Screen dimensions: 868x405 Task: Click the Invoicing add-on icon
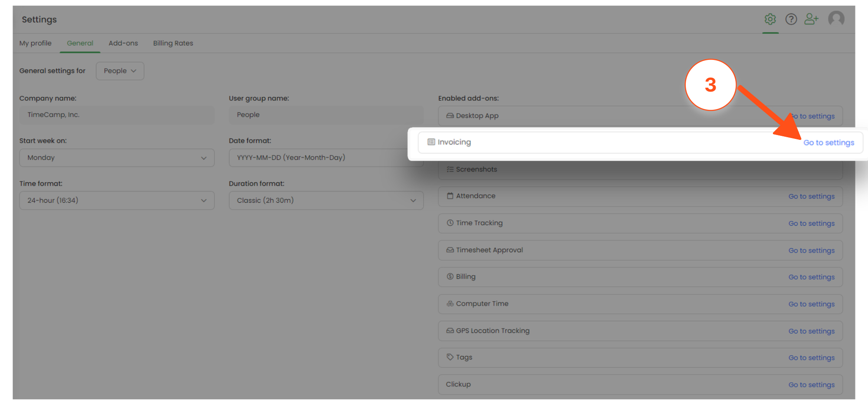[431, 142]
